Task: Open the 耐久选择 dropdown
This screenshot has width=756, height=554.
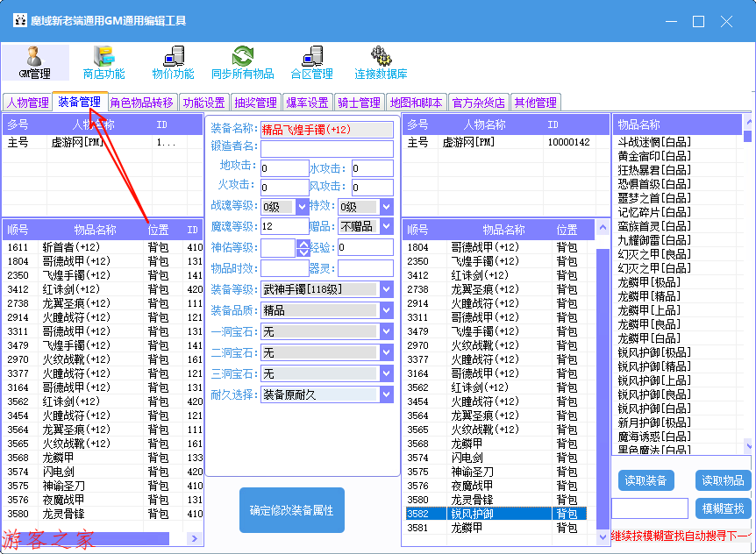Action: click(387, 394)
